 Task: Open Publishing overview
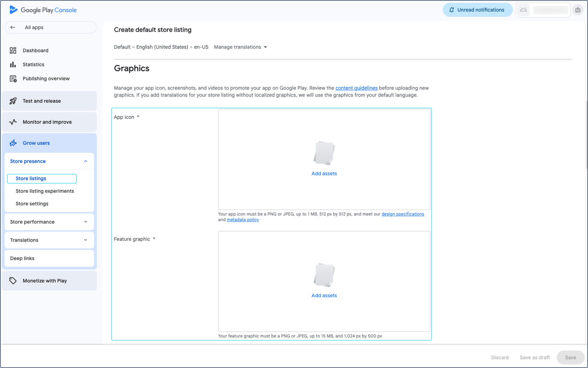(x=46, y=79)
